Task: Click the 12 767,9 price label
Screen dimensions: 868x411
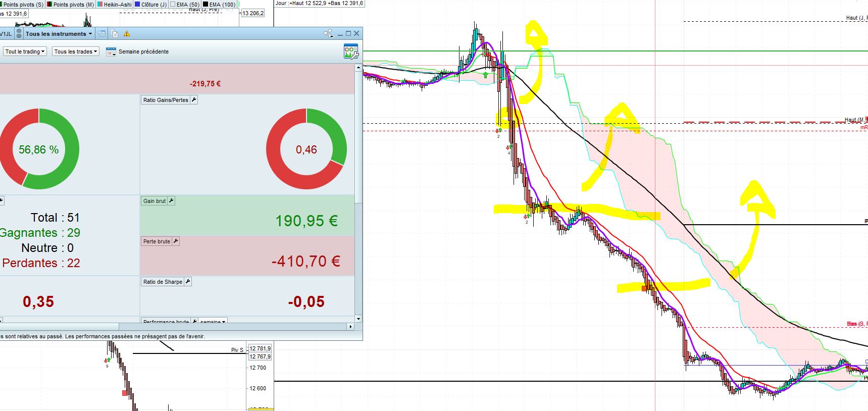Action: [x=260, y=356]
